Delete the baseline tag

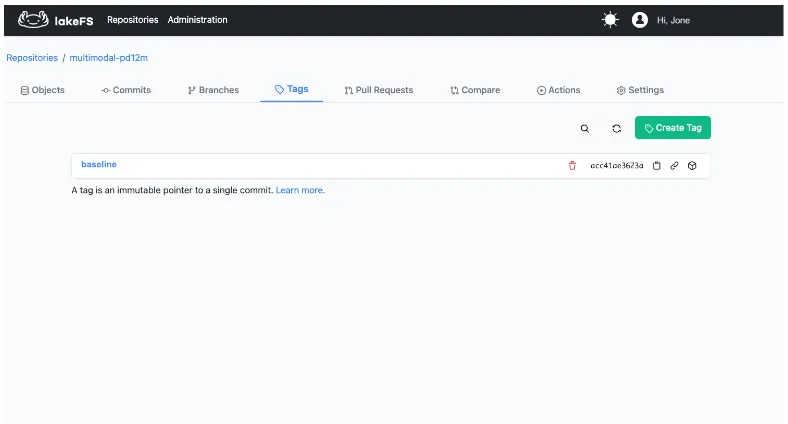tap(572, 166)
